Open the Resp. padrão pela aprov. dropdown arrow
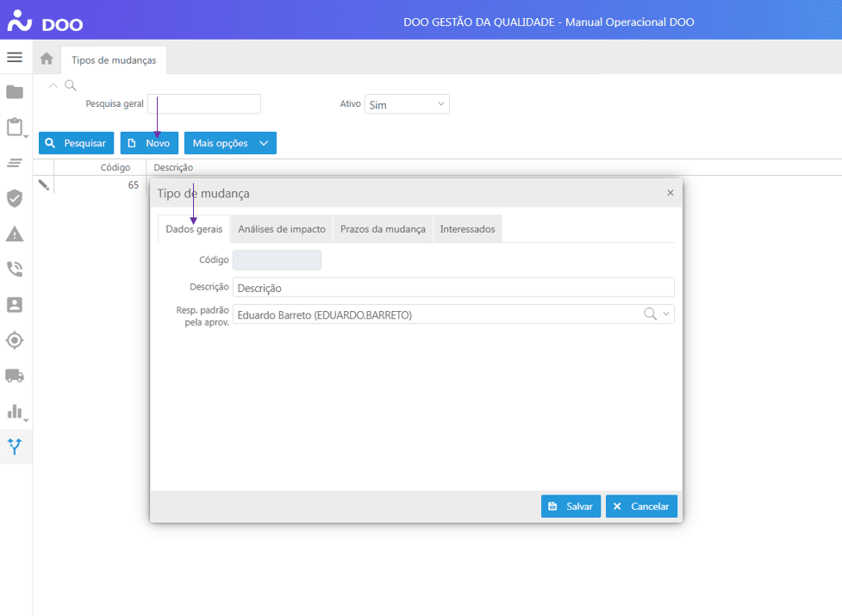Image resolution: width=842 pixels, height=616 pixels. tap(666, 314)
